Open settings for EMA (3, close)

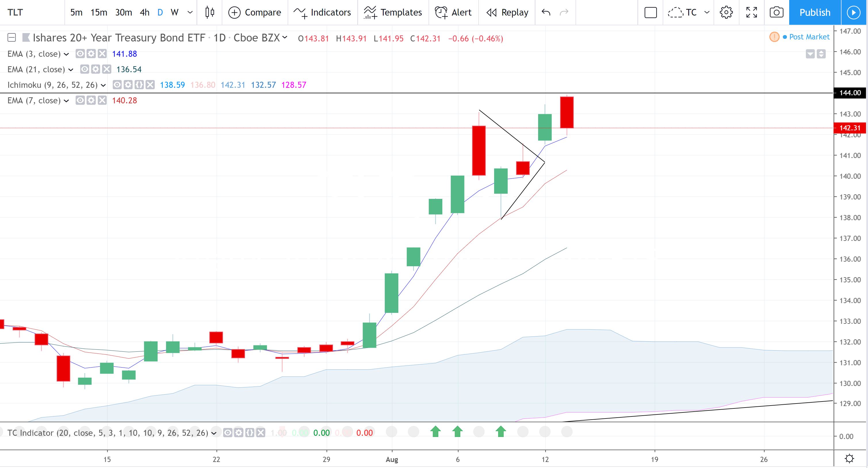pos(91,54)
